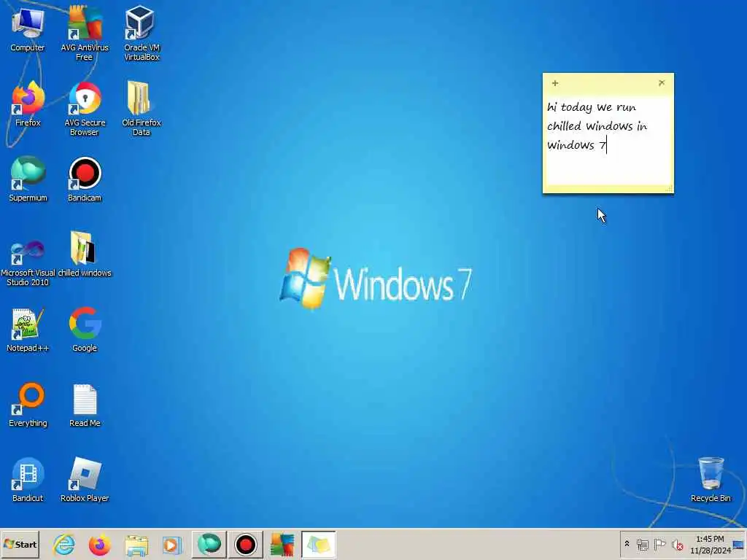Click the Supermium desktop shortcut

tap(28, 179)
